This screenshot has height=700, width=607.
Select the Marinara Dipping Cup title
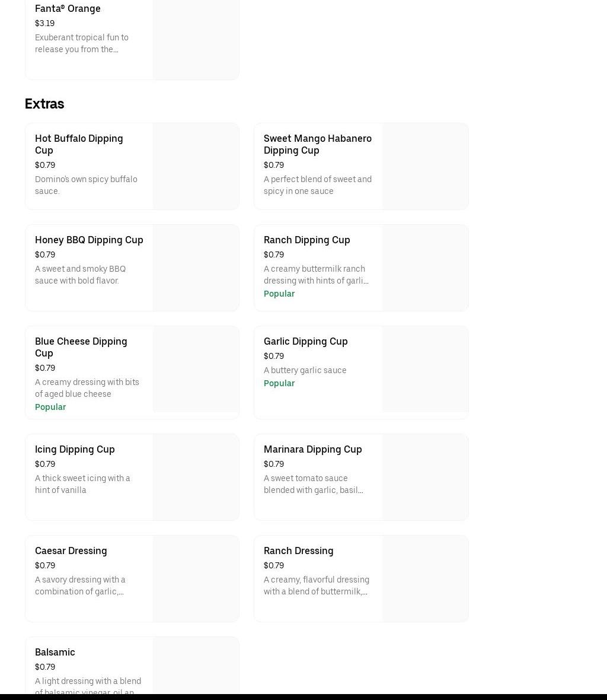point(312,449)
